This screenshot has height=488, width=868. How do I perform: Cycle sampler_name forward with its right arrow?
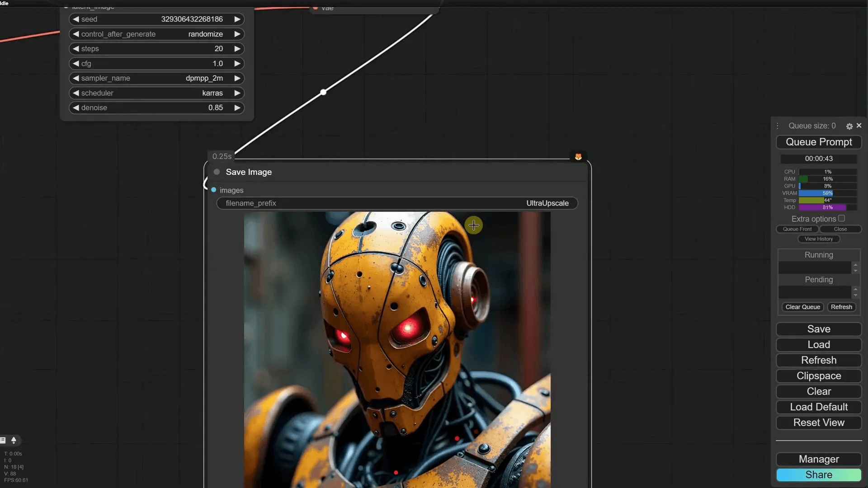point(237,78)
